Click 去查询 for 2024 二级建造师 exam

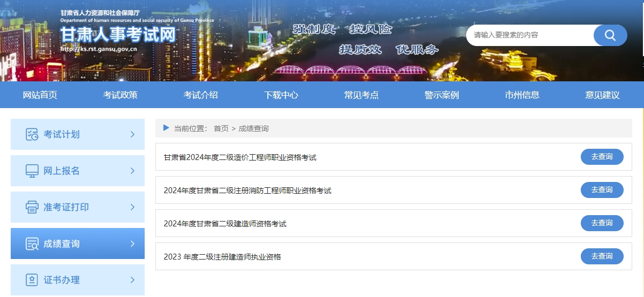(602, 223)
